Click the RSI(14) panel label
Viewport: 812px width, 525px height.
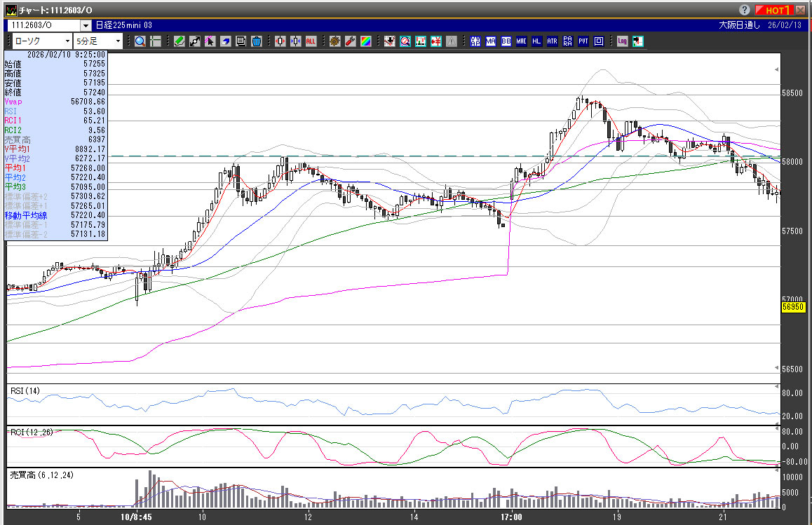tap(25, 390)
